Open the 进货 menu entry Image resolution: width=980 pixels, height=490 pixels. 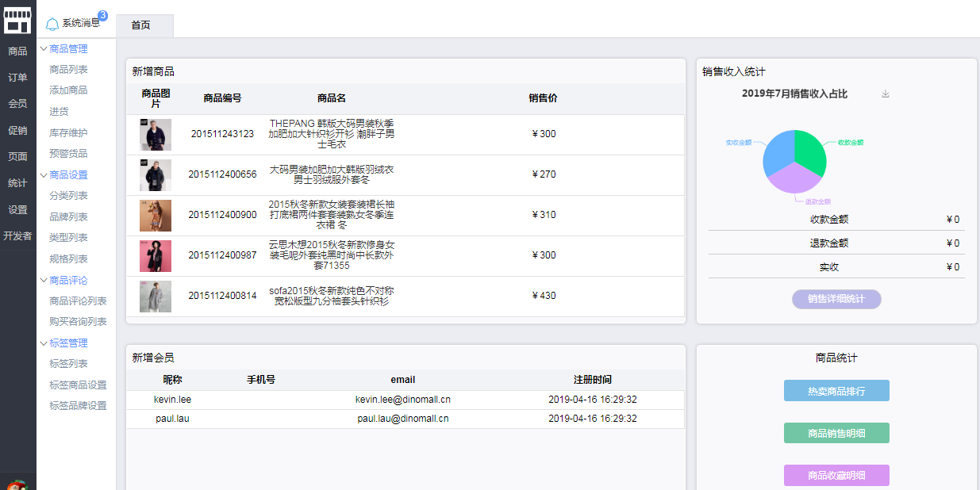59,112
